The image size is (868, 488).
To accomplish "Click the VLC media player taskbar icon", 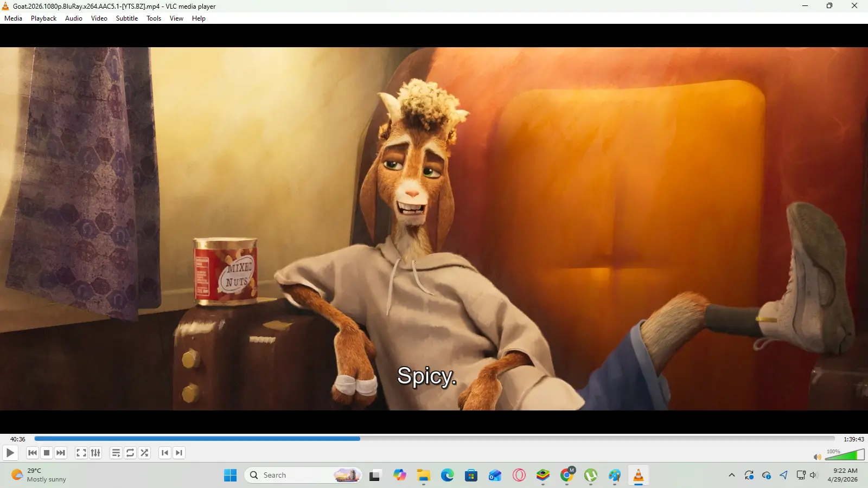I will (x=639, y=476).
